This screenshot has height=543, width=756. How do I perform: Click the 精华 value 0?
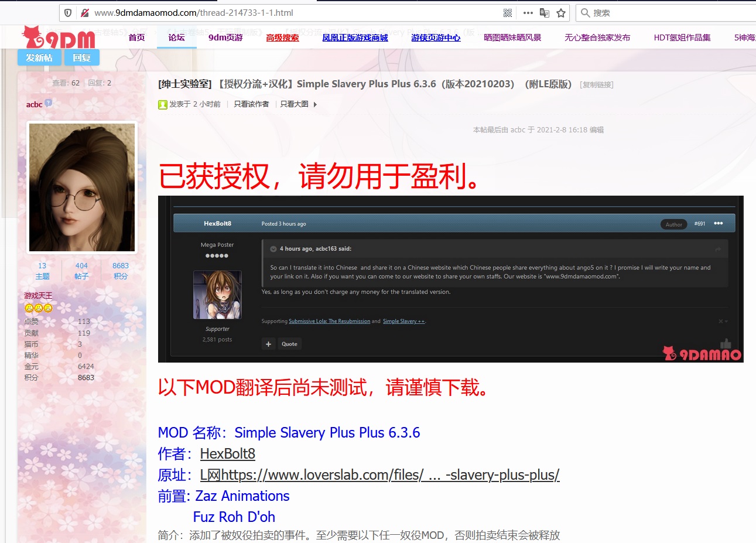pos(80,355)
